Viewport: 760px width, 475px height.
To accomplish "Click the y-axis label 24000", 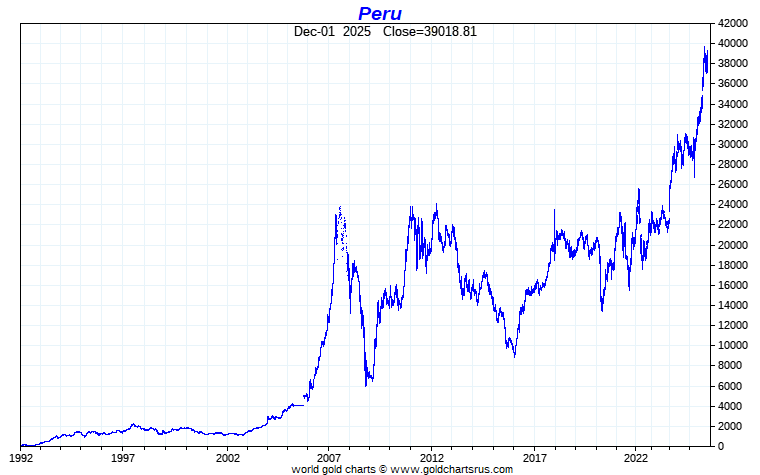I will pyautogui.click(x=732, y=205).
